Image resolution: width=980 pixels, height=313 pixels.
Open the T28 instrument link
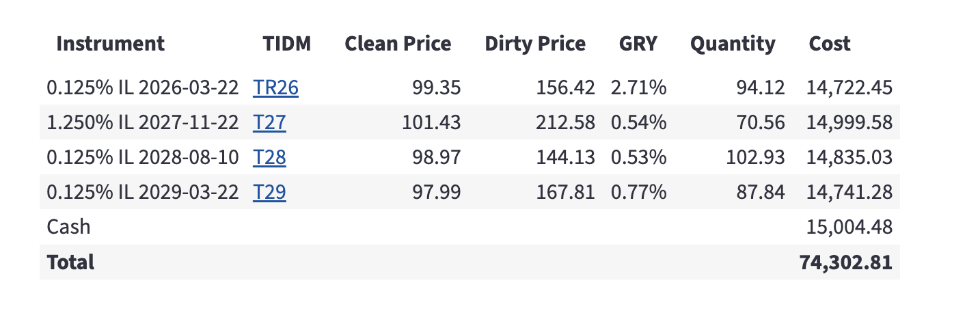269,157
